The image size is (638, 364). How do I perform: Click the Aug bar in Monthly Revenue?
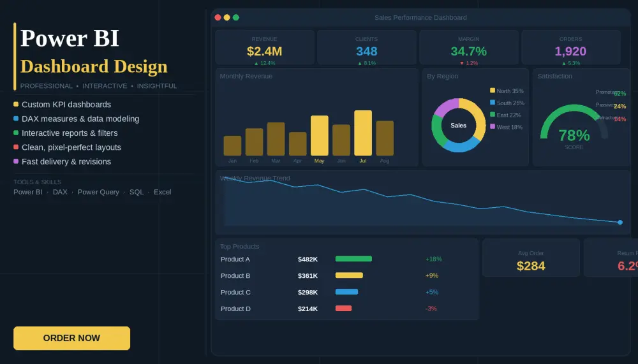pyautogui.click(x=385, y=138)
